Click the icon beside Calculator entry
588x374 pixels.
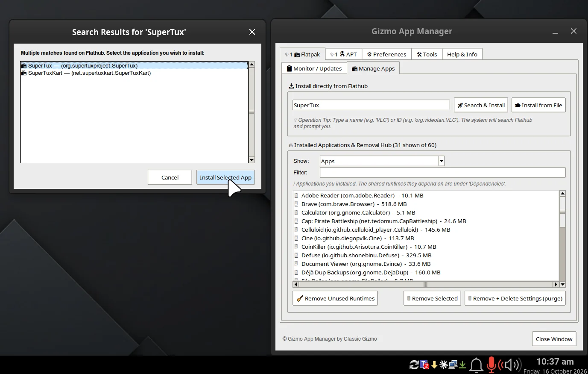(296, 212)
